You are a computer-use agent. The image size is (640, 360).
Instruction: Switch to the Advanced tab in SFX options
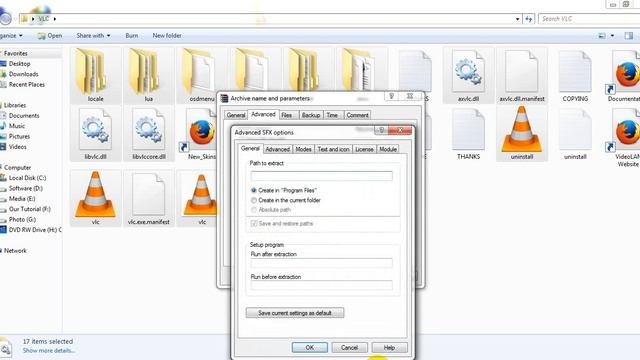pyautogui.click(x=278, y=149)
